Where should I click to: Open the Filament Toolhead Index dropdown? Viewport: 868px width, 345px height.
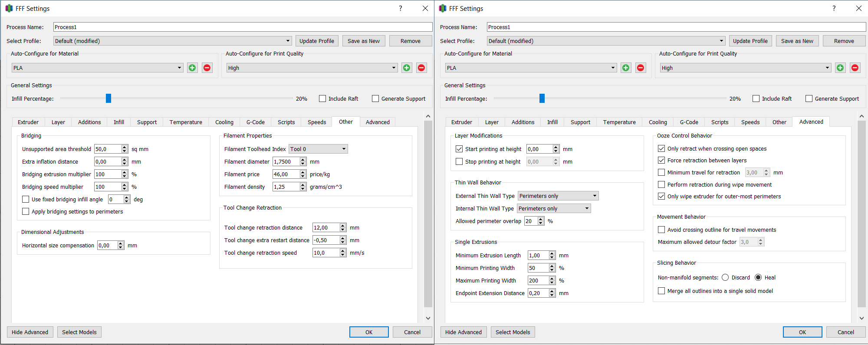click(x=318, y=149)
